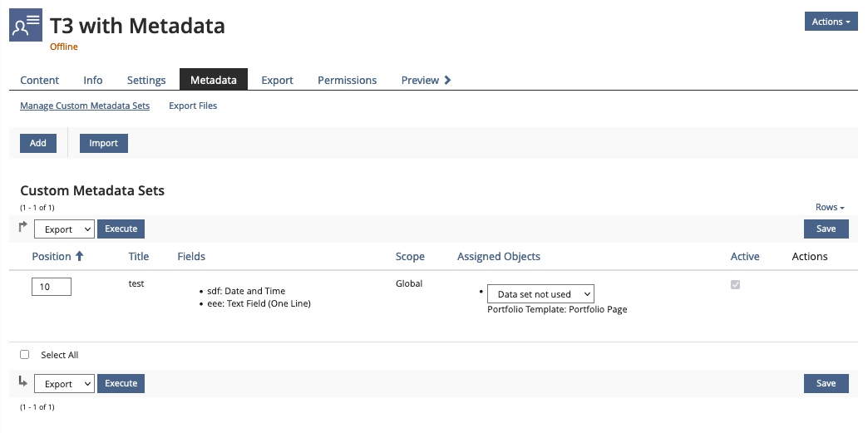Check the Select All checkbox
This screenshot has height=433, width=868.
(25, 355)
